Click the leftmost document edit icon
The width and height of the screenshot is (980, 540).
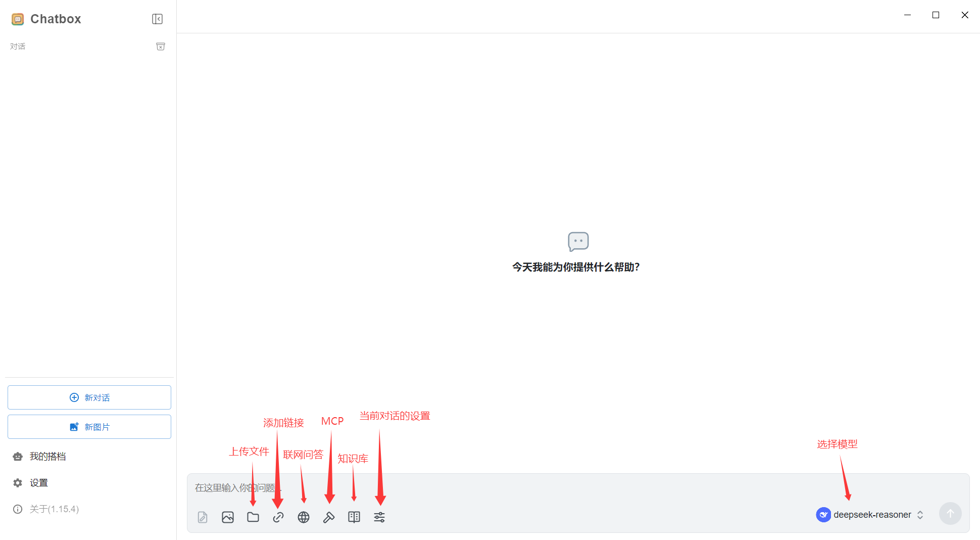click(x=203, y=517)
